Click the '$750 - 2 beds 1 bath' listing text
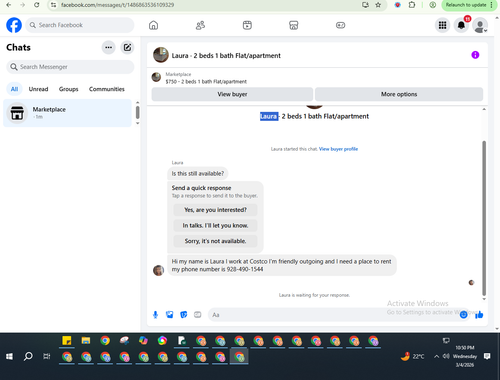 (x=206, y=82)
